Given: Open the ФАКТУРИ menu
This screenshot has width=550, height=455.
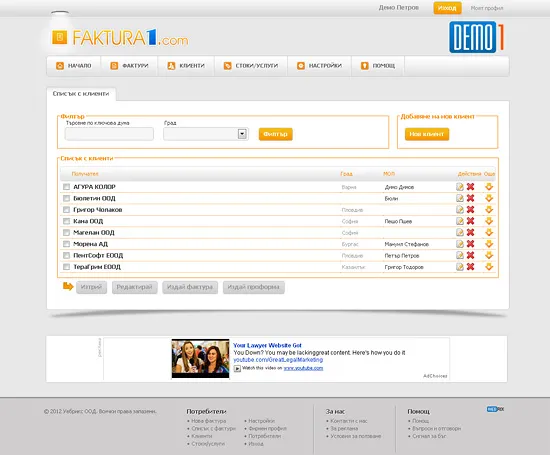Looking at the screenshot, I should (x=129, y=66).
